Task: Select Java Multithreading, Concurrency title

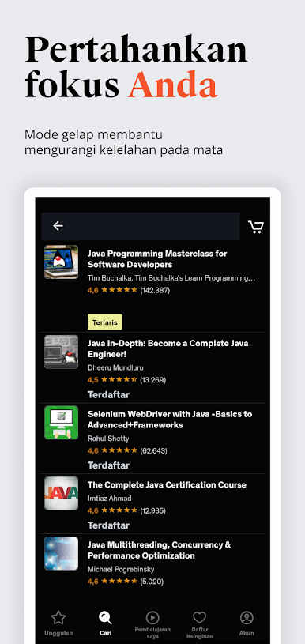Action: (x=160, y=550)
